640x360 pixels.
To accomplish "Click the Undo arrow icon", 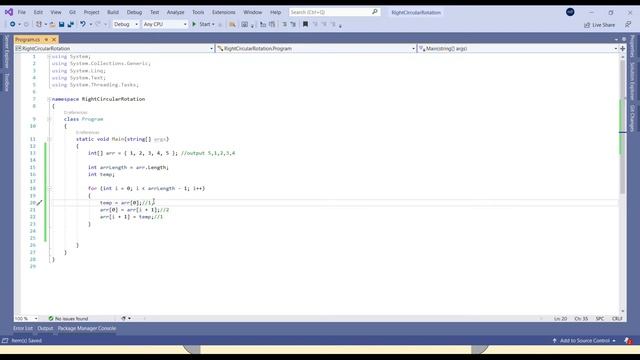I will 83,24.
